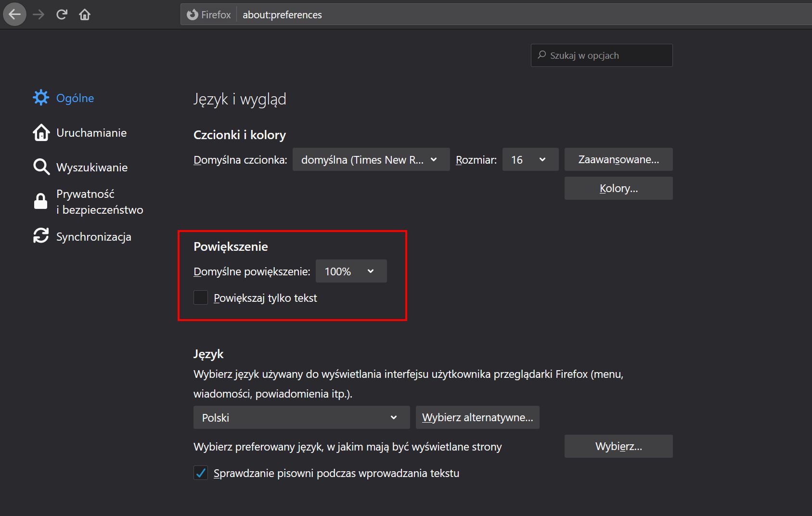Open the Rozmiar font size dropdown

pos(530,159)
